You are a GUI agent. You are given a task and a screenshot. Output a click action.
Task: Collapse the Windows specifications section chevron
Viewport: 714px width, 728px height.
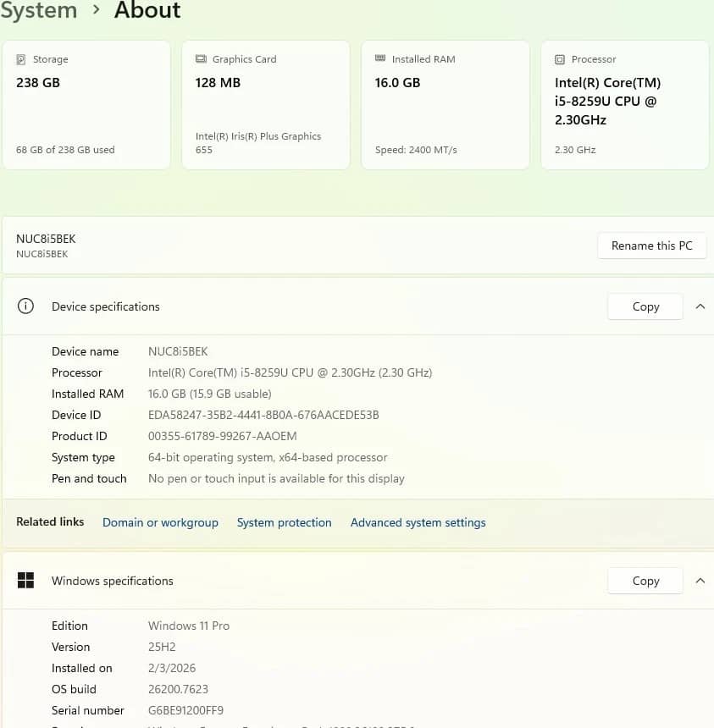(x=700, y=581)
